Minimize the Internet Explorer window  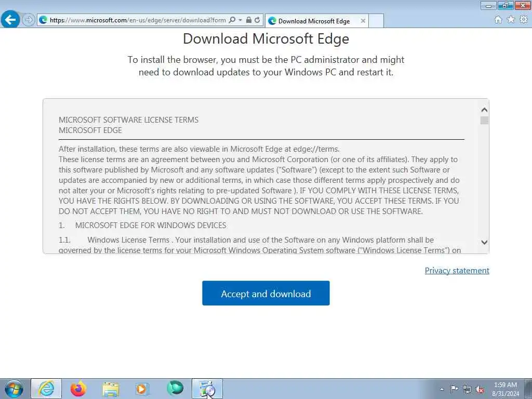488,5
